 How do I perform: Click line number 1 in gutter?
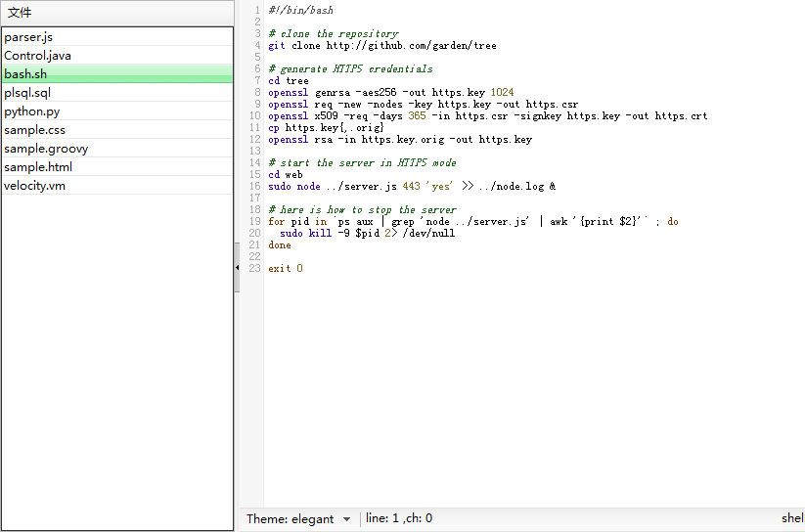257,11
